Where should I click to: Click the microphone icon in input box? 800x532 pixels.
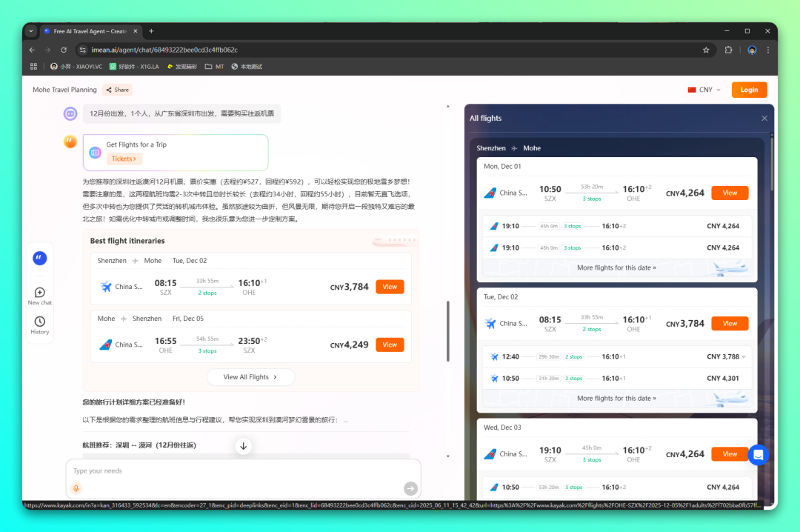pyautogui.click(x=76, y=488)
